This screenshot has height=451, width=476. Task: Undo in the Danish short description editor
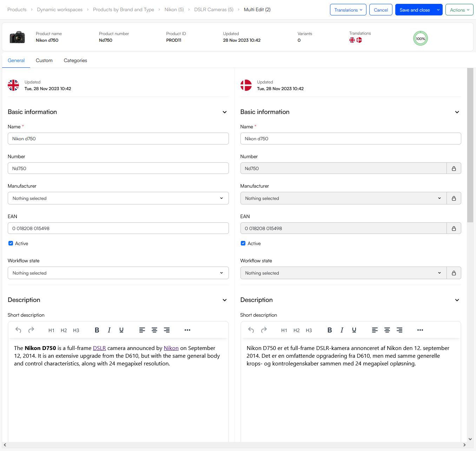click(251, 330)
